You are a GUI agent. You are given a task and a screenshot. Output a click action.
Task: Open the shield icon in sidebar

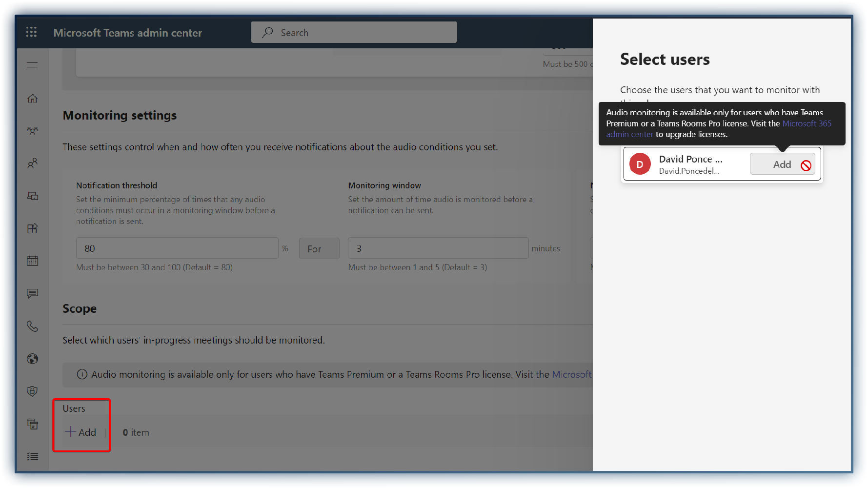pyautogui.click(x=33, y=391)
